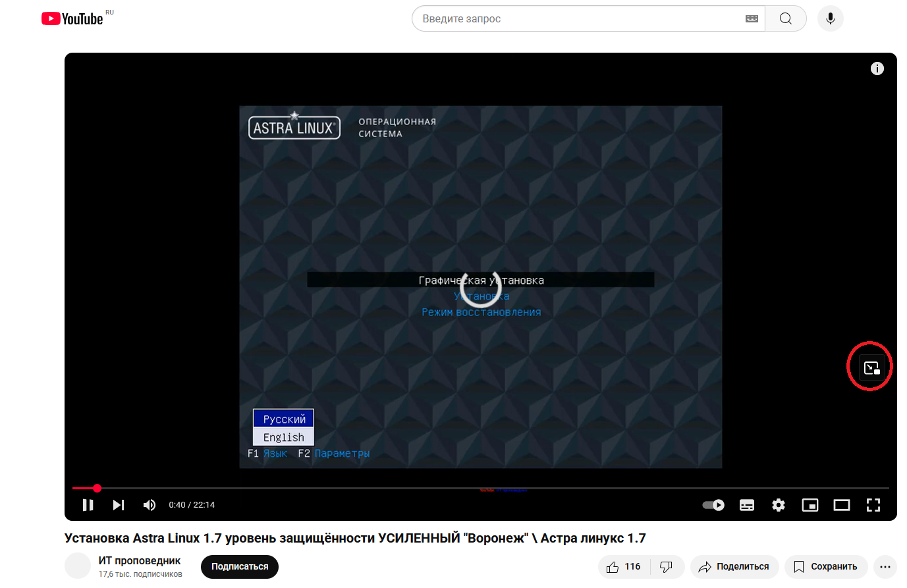This screenshot has height=588, width=907.
Task: Pause the video playback
Action: [x=88, y=505]
